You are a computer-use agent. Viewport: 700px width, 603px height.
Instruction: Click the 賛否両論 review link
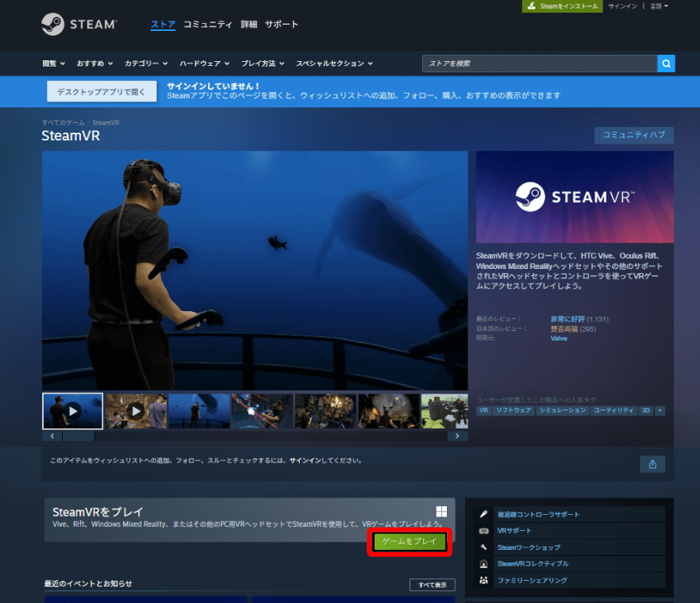click(x=563, y=329)
